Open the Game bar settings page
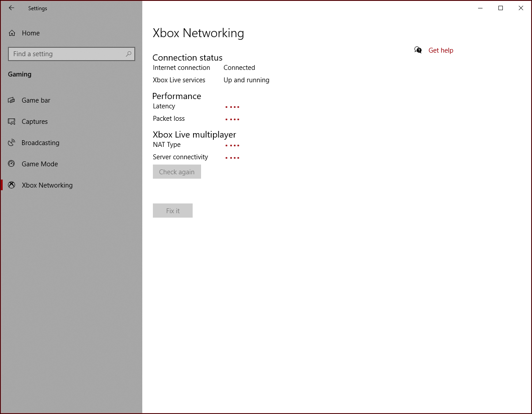This screenshot has width=532, height=414. (36, 100)
